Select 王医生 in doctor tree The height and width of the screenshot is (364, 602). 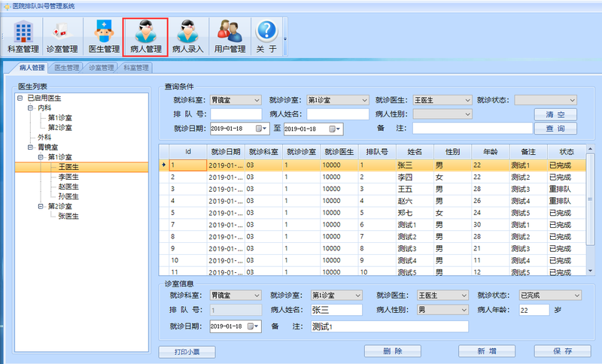click(x=68, y=167)
